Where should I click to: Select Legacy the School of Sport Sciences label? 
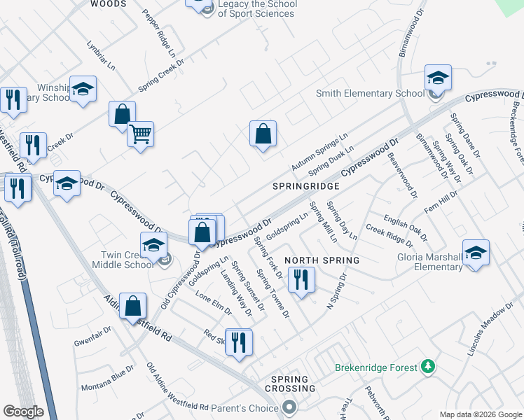tap(257, 9)
